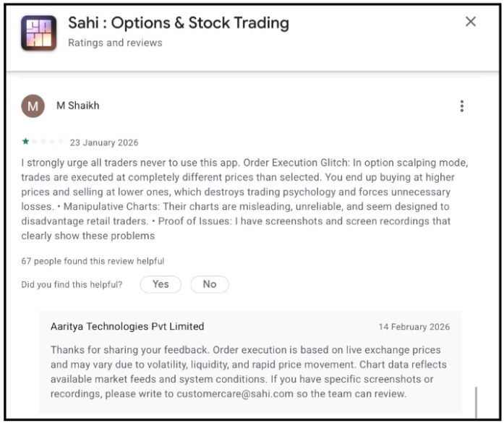504x423 pixels.
Task: Click the developer reply message text
Action: tap(246, 372)
